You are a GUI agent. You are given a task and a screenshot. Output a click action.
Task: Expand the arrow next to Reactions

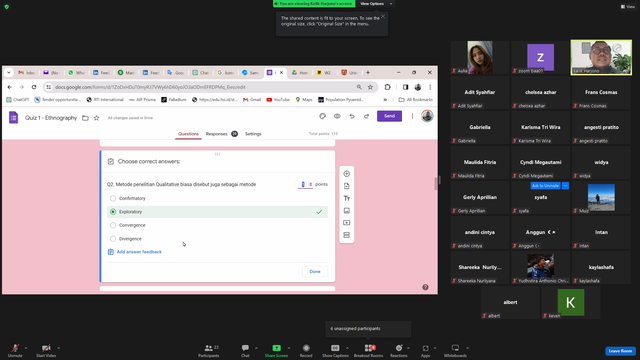408,348
